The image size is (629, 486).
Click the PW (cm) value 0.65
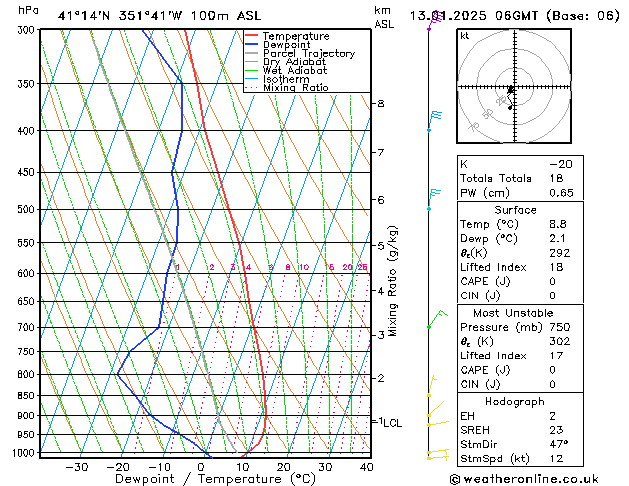[x=561, y=193]
